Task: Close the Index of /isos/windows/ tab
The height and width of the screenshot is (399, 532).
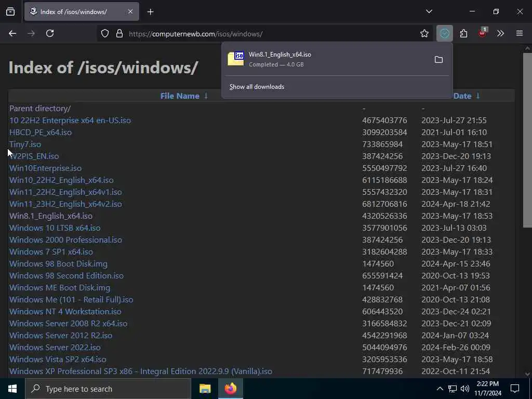Action: pyautogui.click(x=130, y=11)
